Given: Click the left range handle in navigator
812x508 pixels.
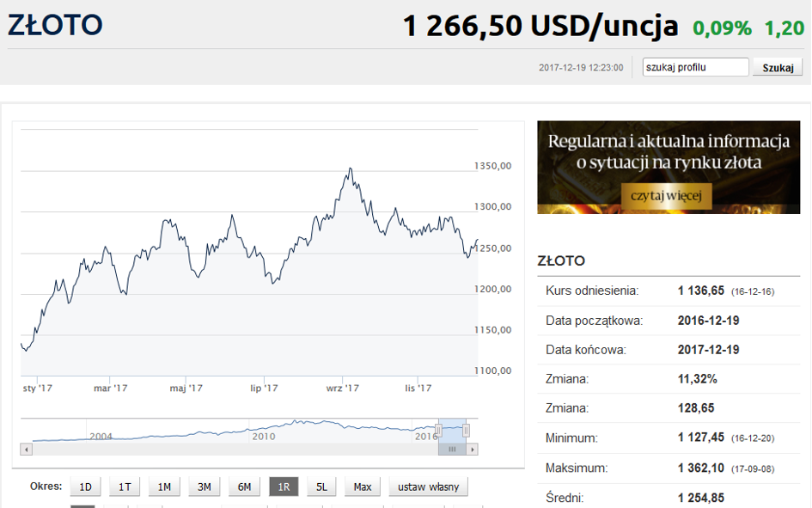Looking at the screenshot, I should coord(438,431).
